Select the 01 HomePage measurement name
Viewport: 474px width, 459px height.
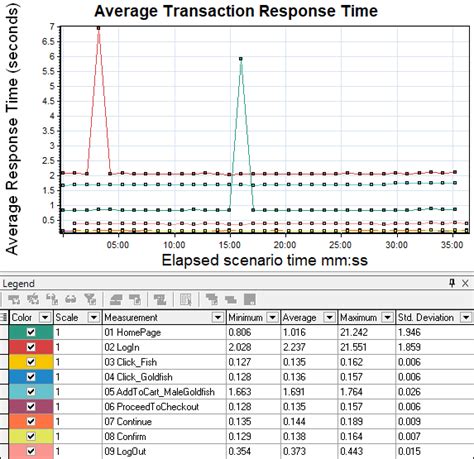point(132,332)
